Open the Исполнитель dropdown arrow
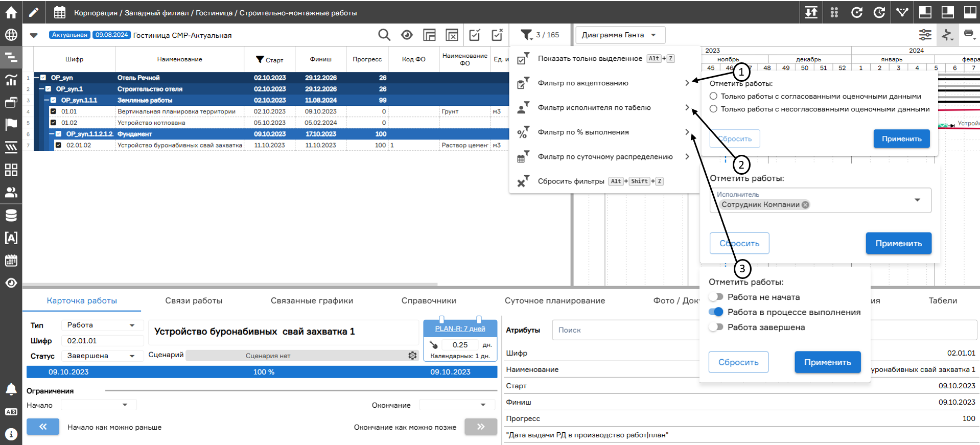980x445 pixels. (917, 200)
